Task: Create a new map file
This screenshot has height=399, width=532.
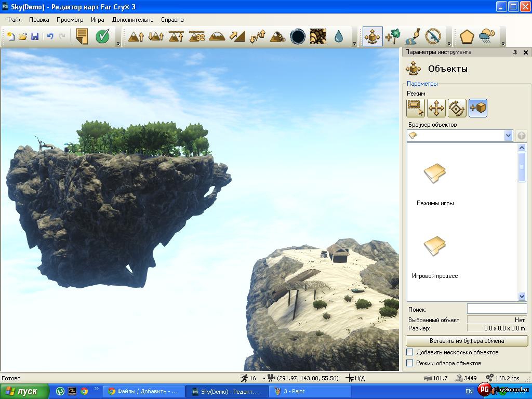Action: point(11,36)
